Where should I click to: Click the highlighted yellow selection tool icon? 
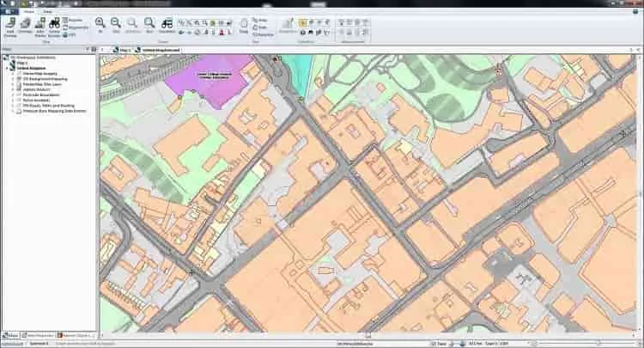click(x=303, y=23)
